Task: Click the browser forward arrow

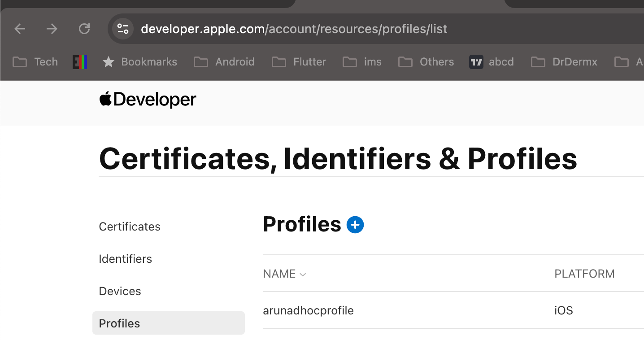Action: (x=52, y=29)
